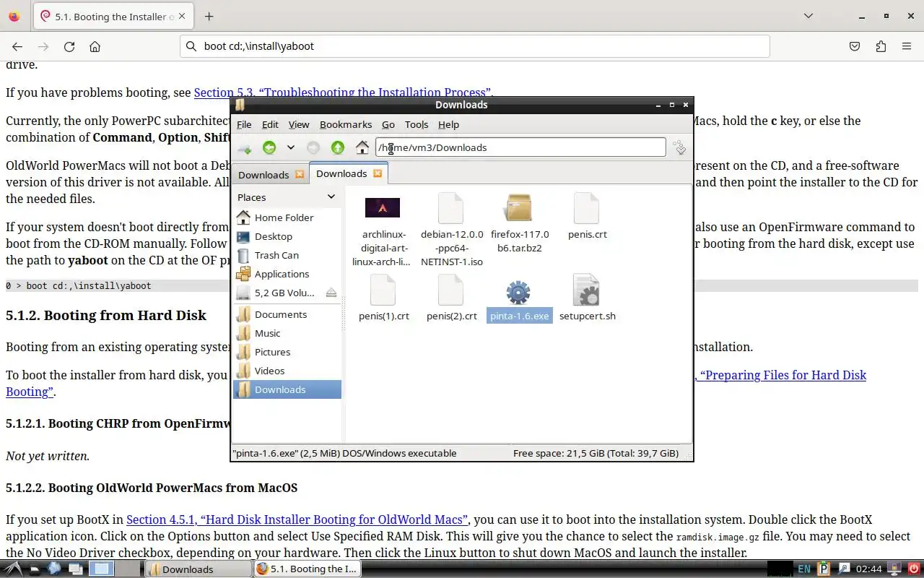Select the penis(1).crt file
This screenshot has width=924, height=578.
(x=383, y=297)
